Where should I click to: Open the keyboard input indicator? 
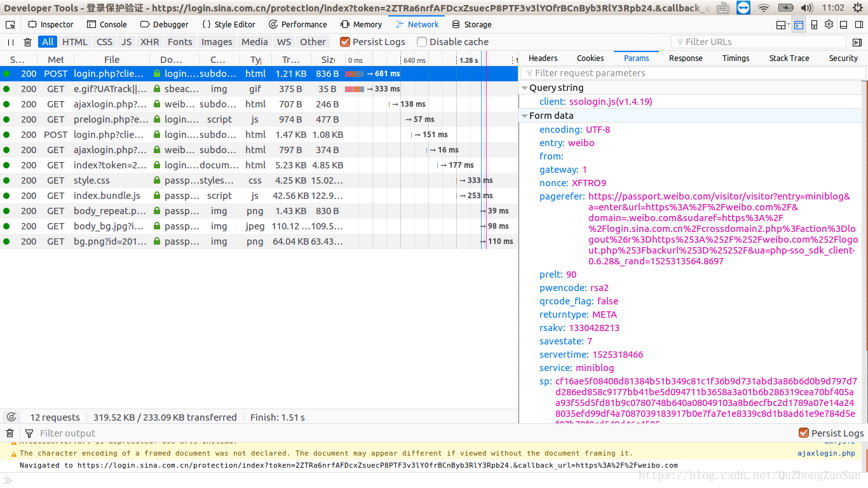722,8
